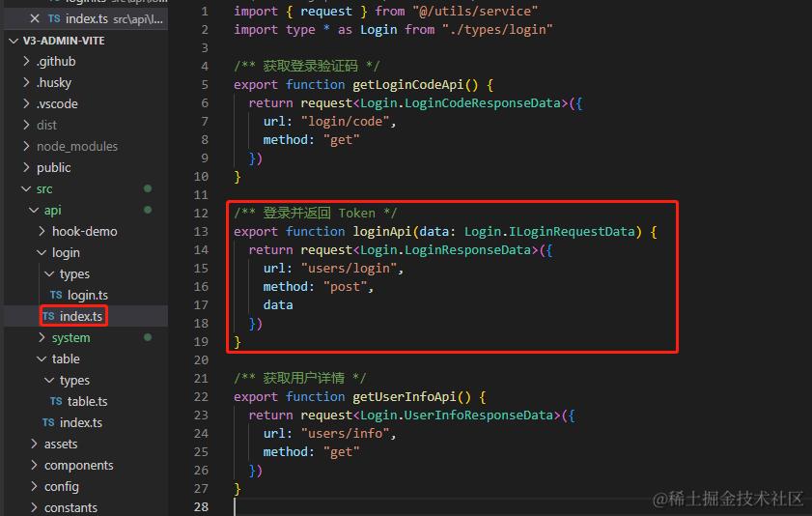This screenshot has height=516, width=812.
Task: Click TS icon of login folder index.ts
Action: click(48, 316)
